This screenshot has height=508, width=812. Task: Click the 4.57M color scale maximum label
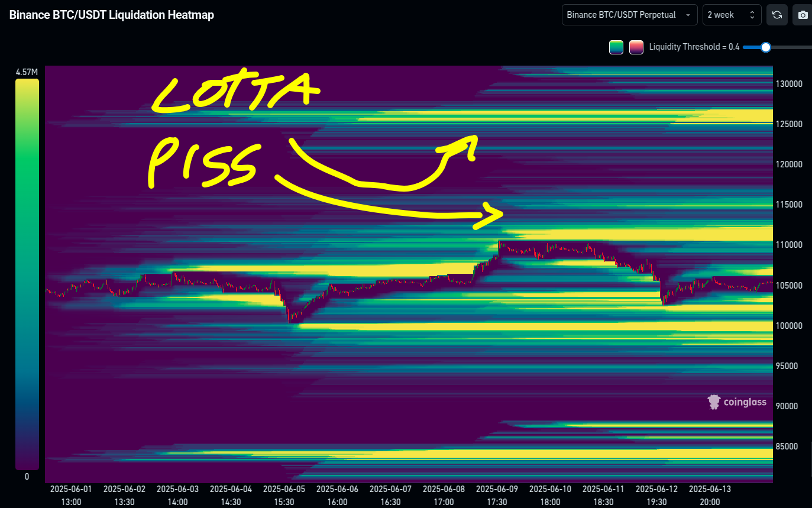[27, 72]
